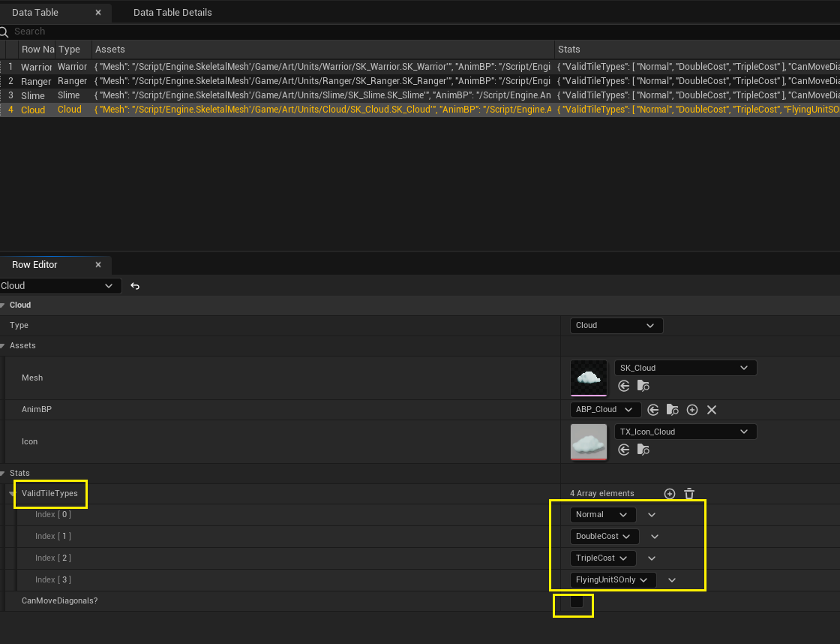The width and height of the screenshot is (840, 644).
Task: Reset row selection with the undo arrow
Action: 135,286
